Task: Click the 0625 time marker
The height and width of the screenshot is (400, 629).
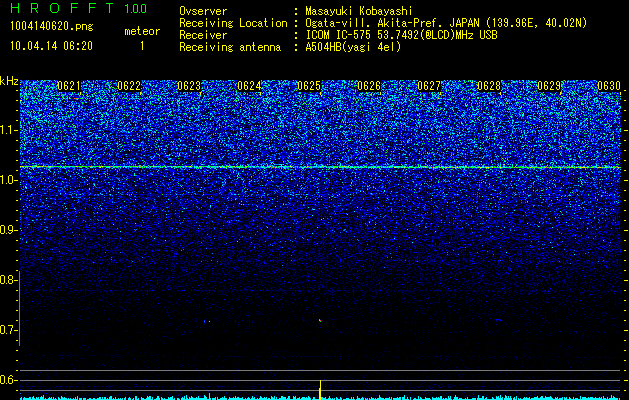Action: pyautogui.click(x=309, y=86)
